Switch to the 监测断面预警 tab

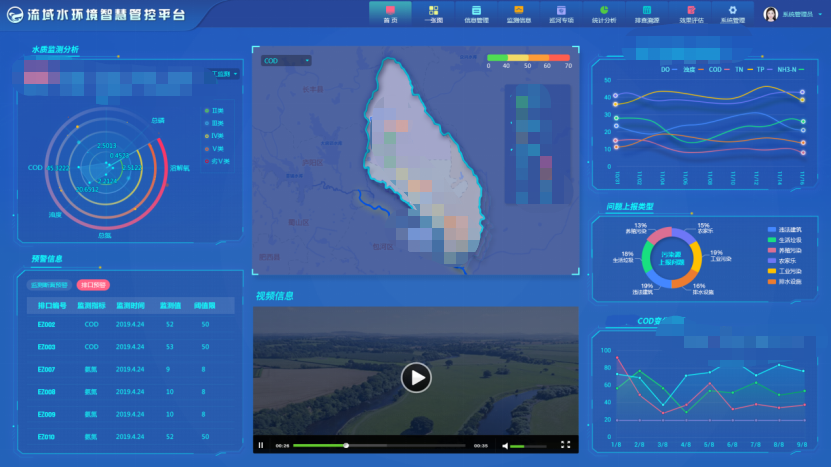(x=48, y=285)
